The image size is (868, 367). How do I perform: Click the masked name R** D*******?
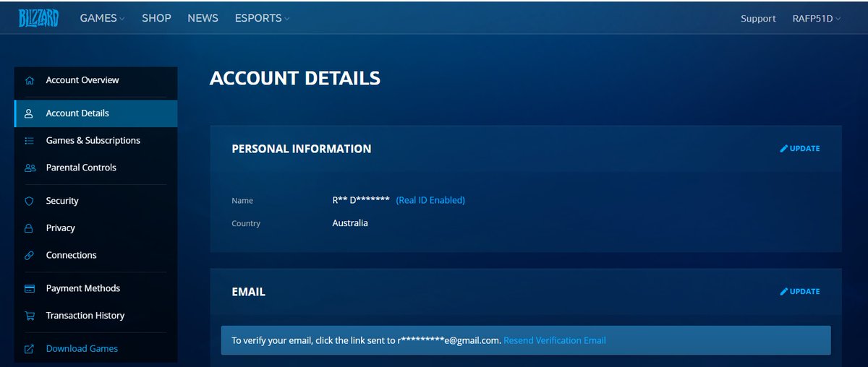tap(361, 200)
